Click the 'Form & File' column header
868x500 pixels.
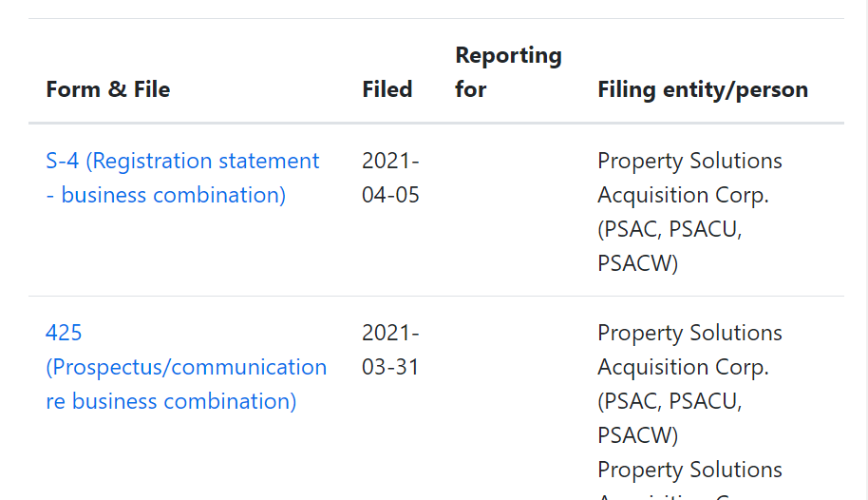(108, 89)
